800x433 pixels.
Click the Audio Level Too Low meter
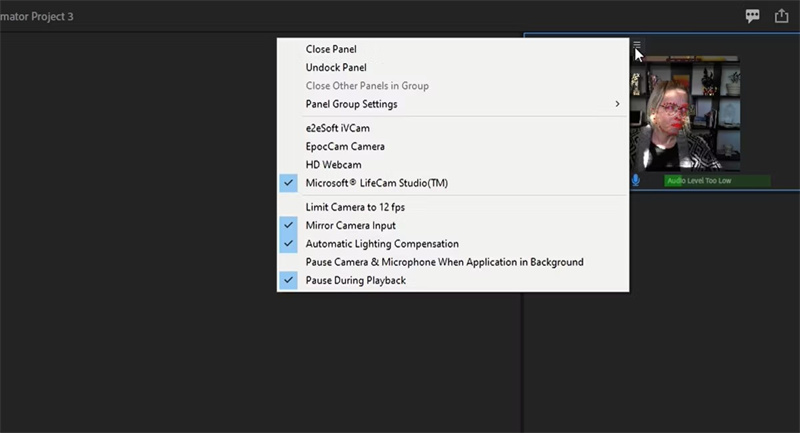pyautogui.click(x=717, y=181)
